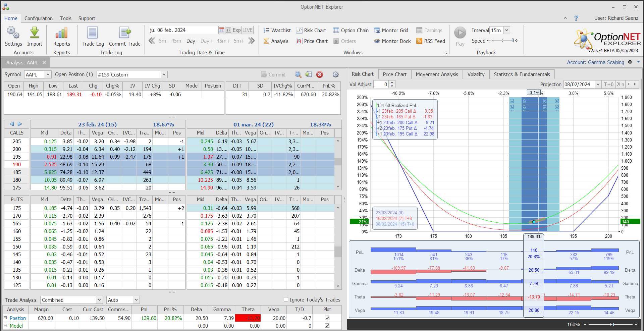Collapse the ribbon with the up chevron

point(565,18)
